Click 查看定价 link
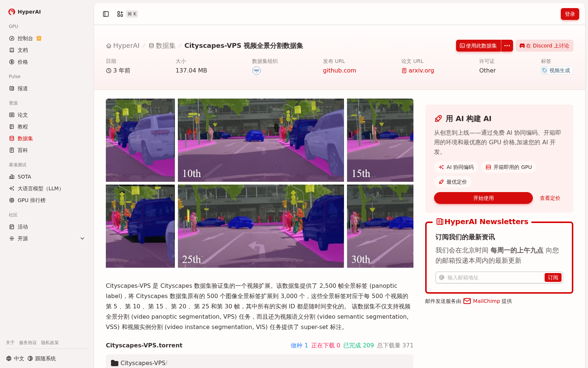This screenshot has width=588, height=368. coord(550,198)
